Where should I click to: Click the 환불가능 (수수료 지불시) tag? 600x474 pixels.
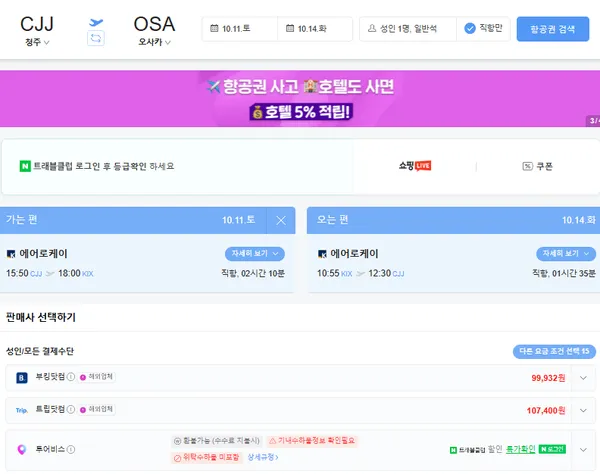pos(217,441)
